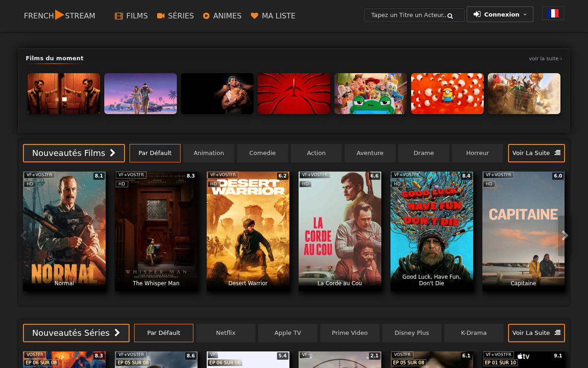The height and width of the screenshot is (368, 588).
Task: Expand the Connexion dropdown
Action: tap(500, 14)
